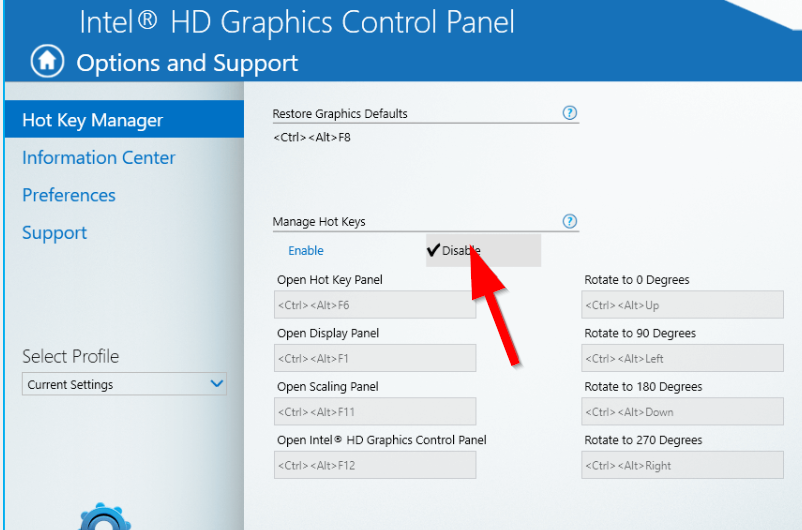This screenshot has width=802, height=530.
Task: Click the Rotate to 0 Degrees shortcut field
Action: pyautogui.click(x=682, y=305)
